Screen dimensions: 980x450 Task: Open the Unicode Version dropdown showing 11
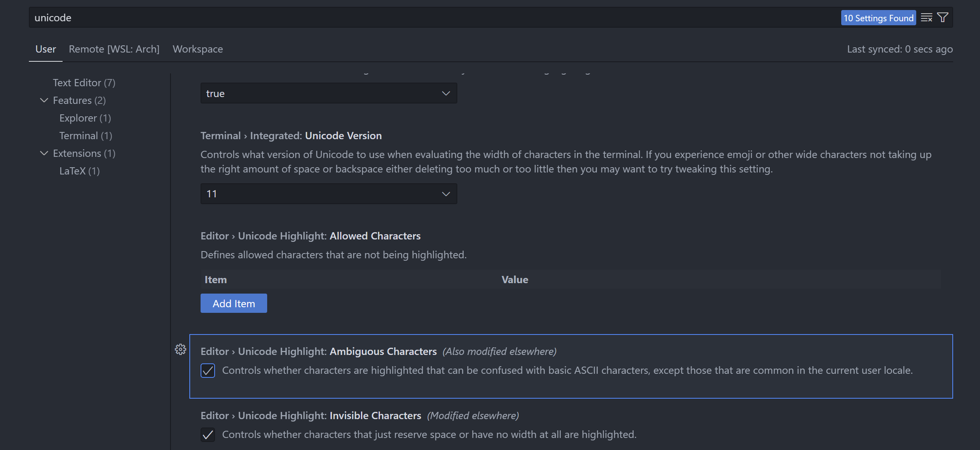[329, 194]
